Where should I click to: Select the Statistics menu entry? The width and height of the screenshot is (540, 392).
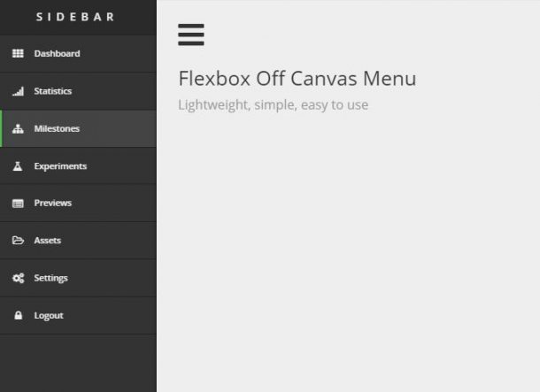(78, 91)
